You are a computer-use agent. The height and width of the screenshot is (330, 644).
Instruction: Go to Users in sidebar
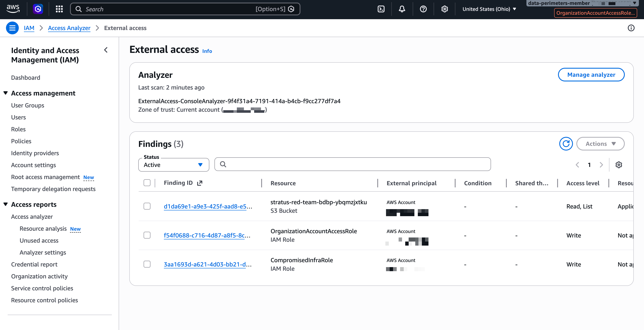pos(18,117)
